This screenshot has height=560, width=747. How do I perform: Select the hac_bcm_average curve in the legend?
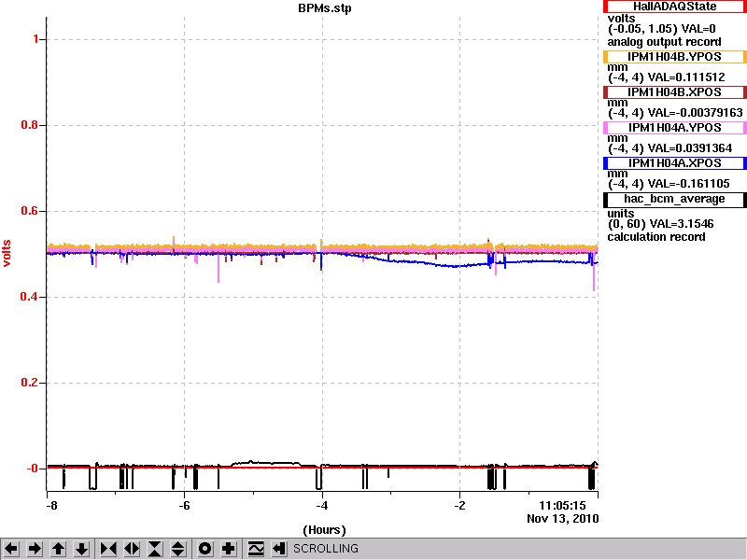tap(674, 199)
